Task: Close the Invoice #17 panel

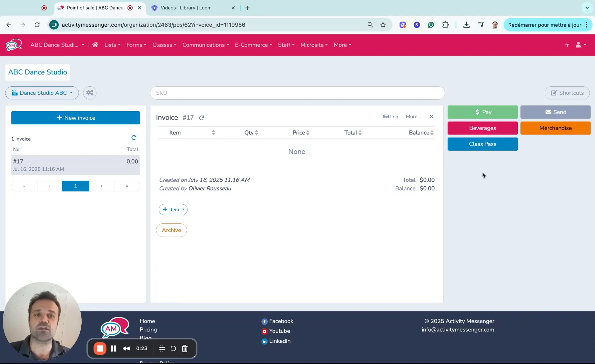Action: tap(431, 117)
